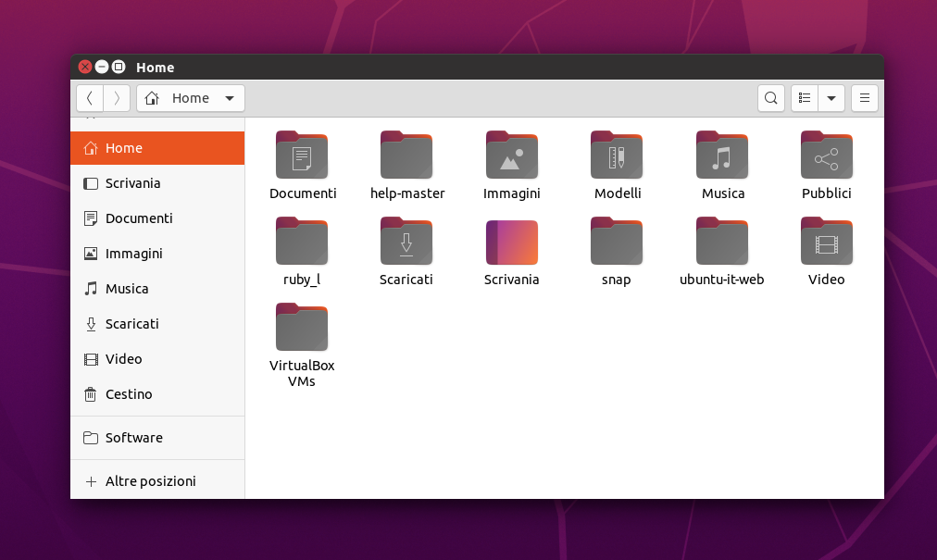Select the ruby_l folder
This screenshot has height=560, width=937.
[x=302, y=241]
